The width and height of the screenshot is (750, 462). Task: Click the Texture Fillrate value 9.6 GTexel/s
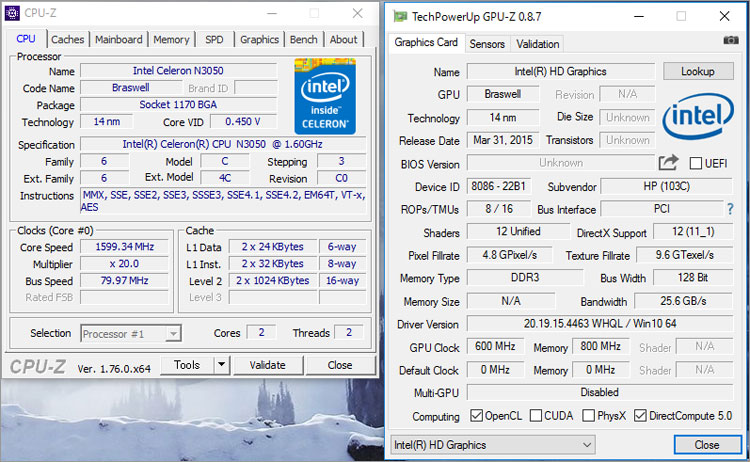pyautogui.click(x=684, y=255)
